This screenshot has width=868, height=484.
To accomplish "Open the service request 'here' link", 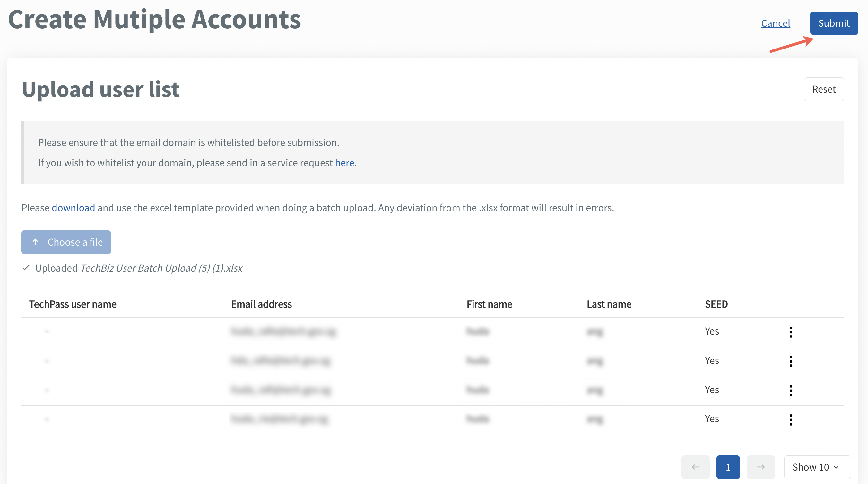I will (344, 163).
